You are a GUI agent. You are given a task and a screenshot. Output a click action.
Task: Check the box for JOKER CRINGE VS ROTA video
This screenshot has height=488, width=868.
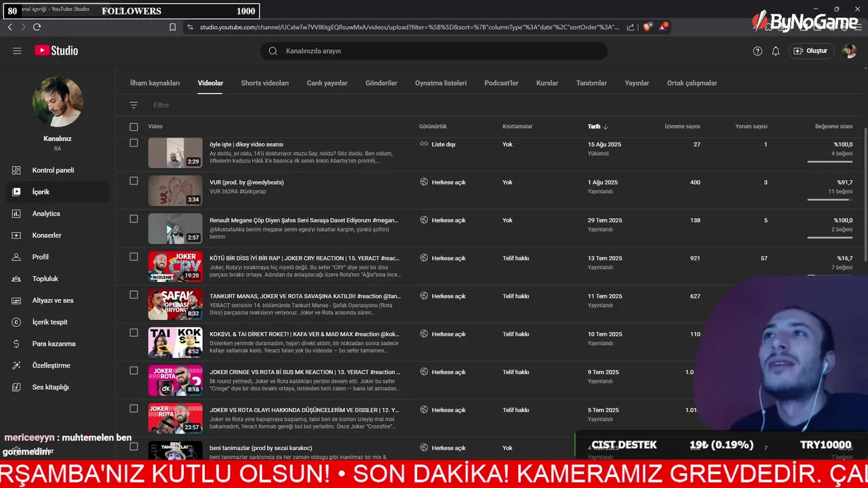click(x=134, y=371)
